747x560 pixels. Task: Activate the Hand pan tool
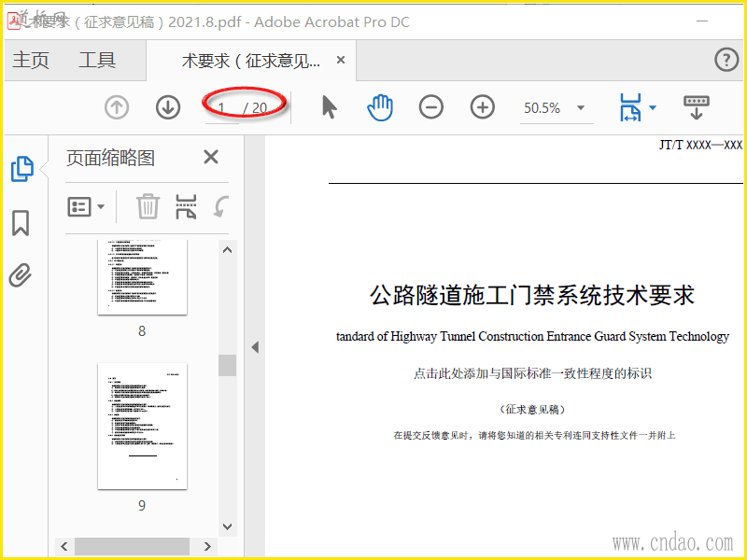(380, 107)
